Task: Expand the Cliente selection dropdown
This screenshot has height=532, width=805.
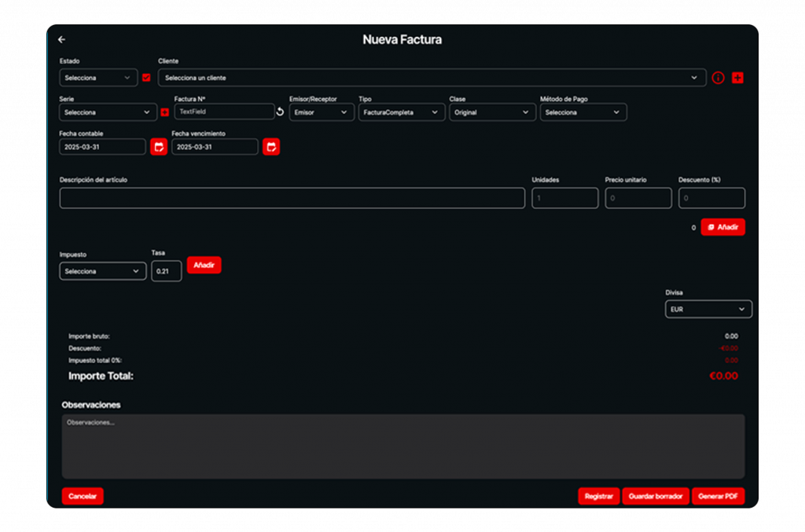Action: tap(432, 78)
